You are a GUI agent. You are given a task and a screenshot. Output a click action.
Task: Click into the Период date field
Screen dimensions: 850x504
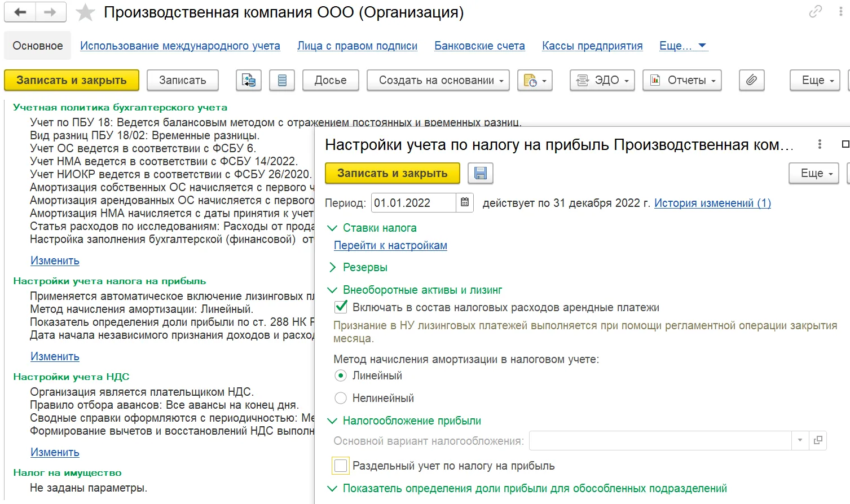(413, 203)
